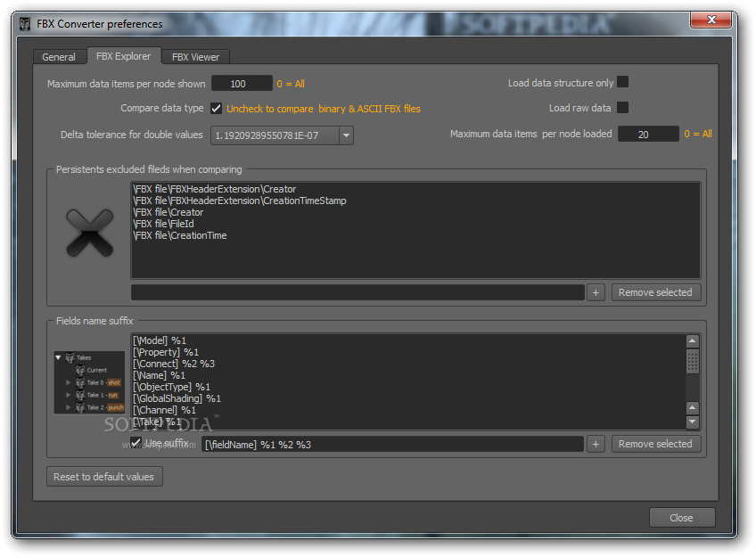This screenshot has width=756, height=557.
Task: Click the FBX Converter title bar icon
Action: (x=25, y=23)
